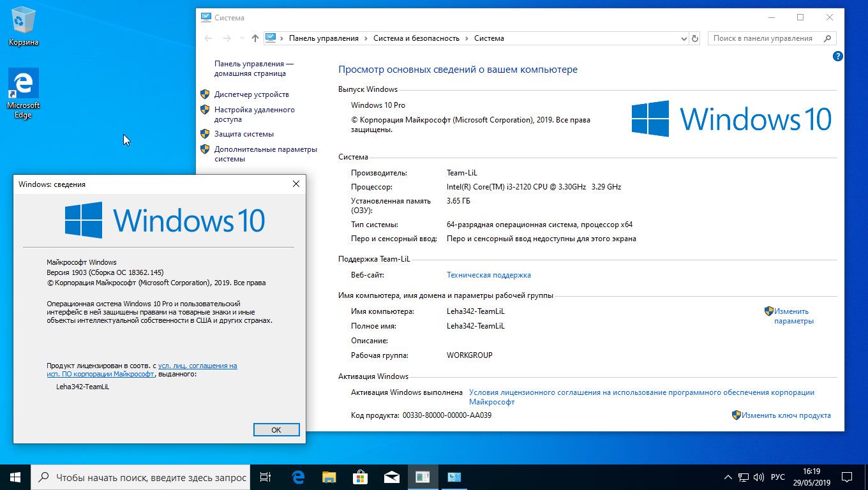Open network status tray icon
This screenshot has height=490, width=868.
(744, 477)
